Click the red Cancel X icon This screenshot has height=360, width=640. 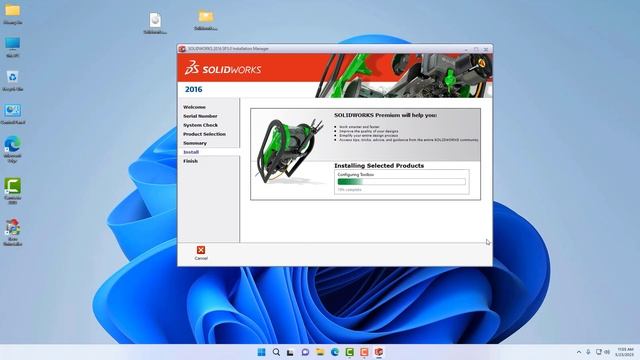[201, 250]
